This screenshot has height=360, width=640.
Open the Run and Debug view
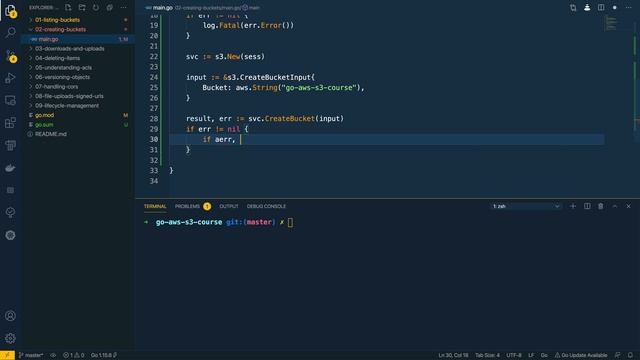[10, 78]
